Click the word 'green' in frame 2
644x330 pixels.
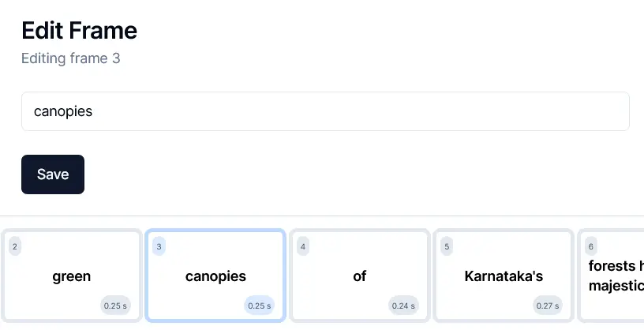[72, 276]
